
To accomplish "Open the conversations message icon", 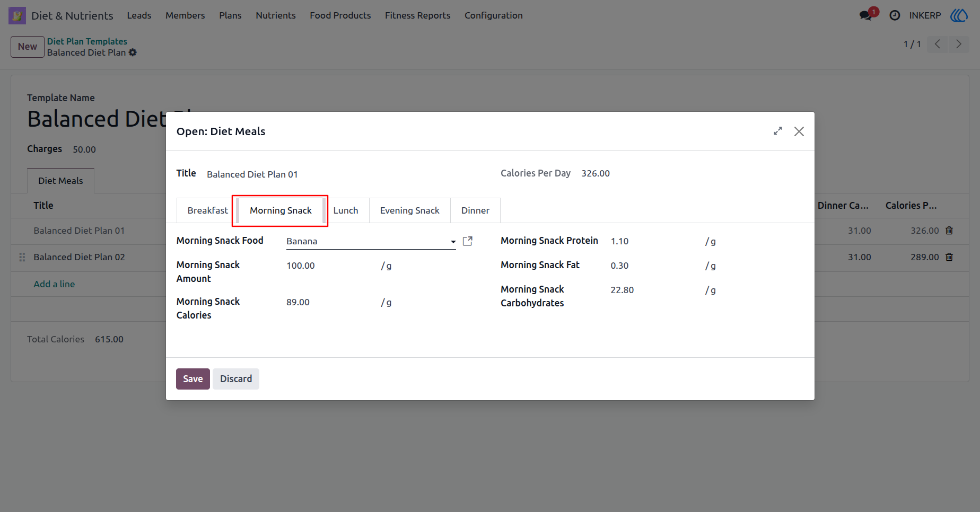I will (x=866, y=15).
